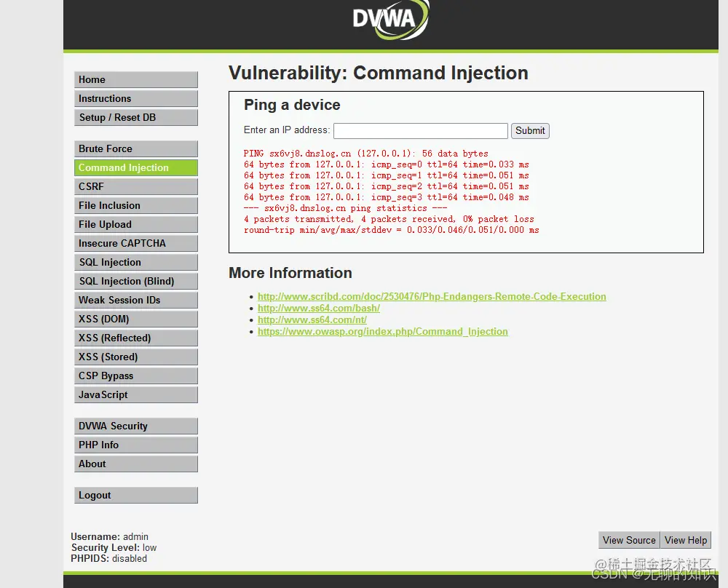Image resolution: width=728 pixels, height=588 pixels.
Task: Click output line with icmp_seq=2
Action: [387, 186]
